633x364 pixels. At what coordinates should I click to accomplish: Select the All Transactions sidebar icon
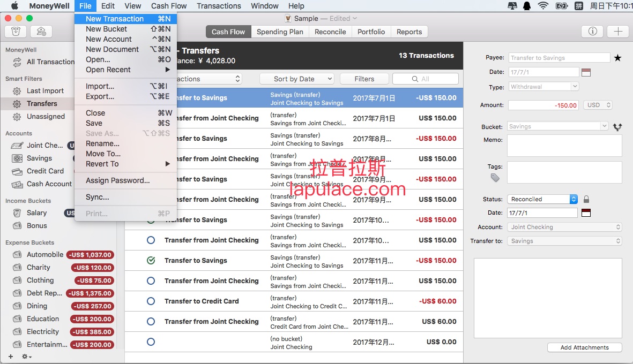17,62
